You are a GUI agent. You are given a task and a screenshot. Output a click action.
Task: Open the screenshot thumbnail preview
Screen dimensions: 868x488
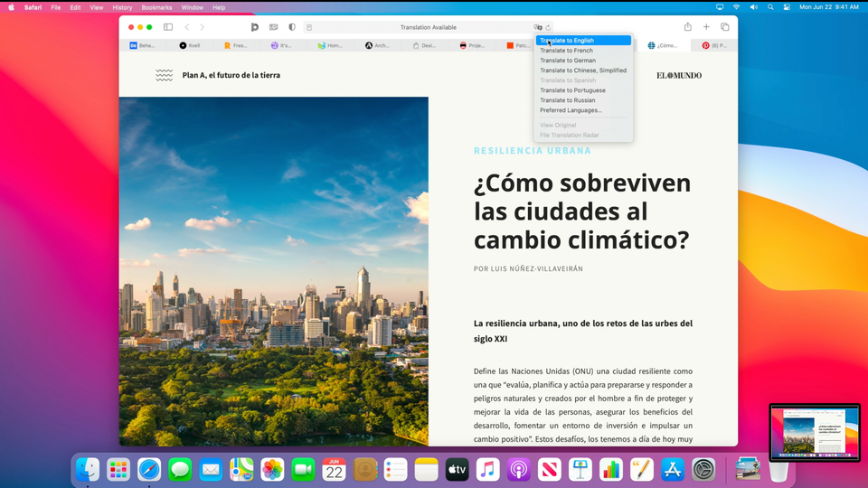click(x=815, y=432)
